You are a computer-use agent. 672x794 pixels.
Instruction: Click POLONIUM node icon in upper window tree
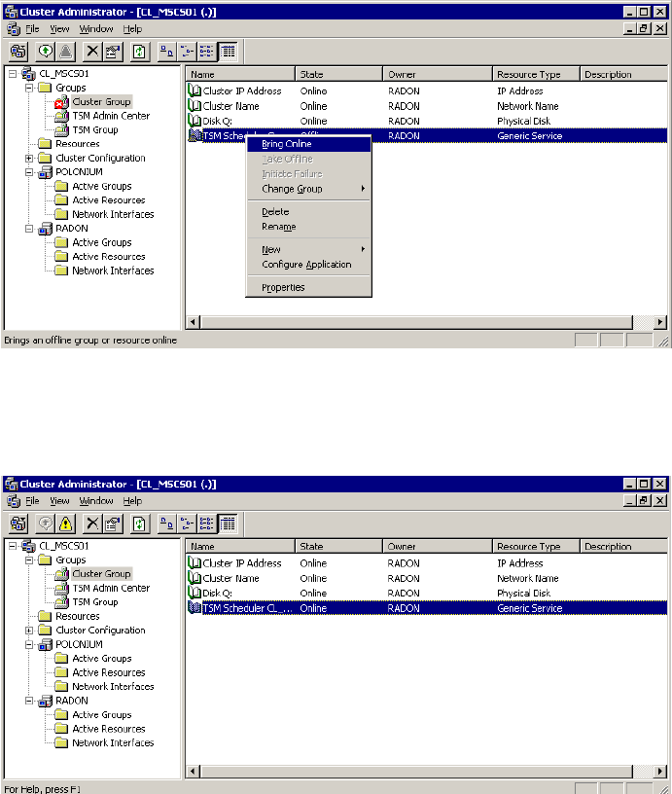(46, 172)
